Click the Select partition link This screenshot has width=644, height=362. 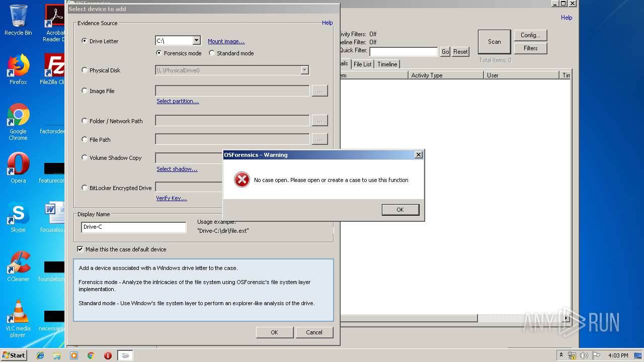pos(178,101)
